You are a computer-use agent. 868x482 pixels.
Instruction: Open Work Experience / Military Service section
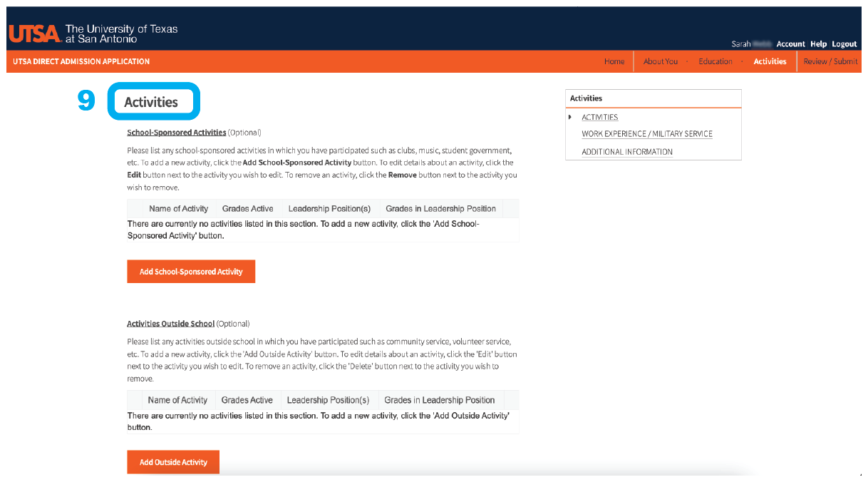click(646, 134)
